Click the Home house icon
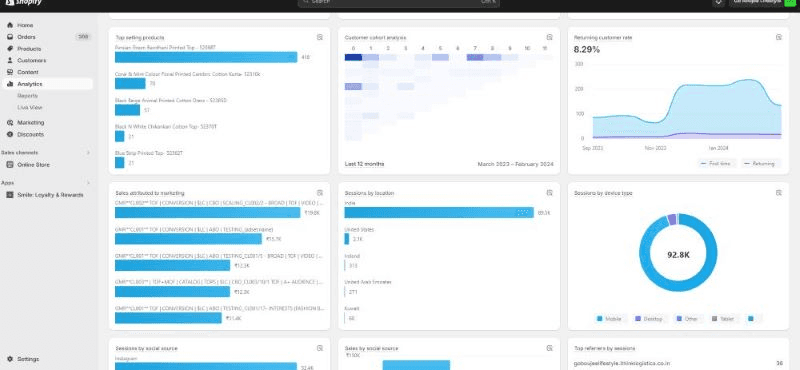The image size is (800, 370). pos(10,25)
